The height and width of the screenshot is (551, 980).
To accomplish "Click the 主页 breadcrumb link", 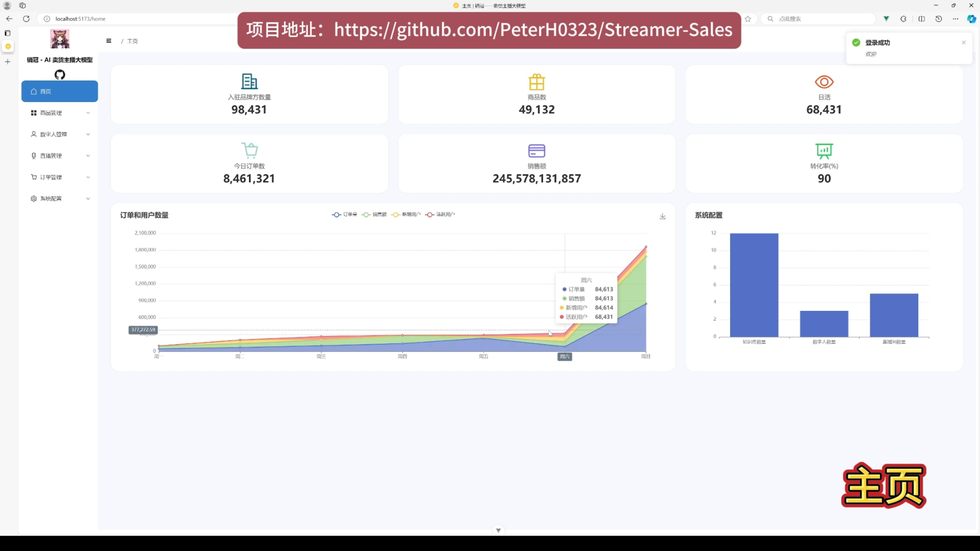I will pos(132,41).
